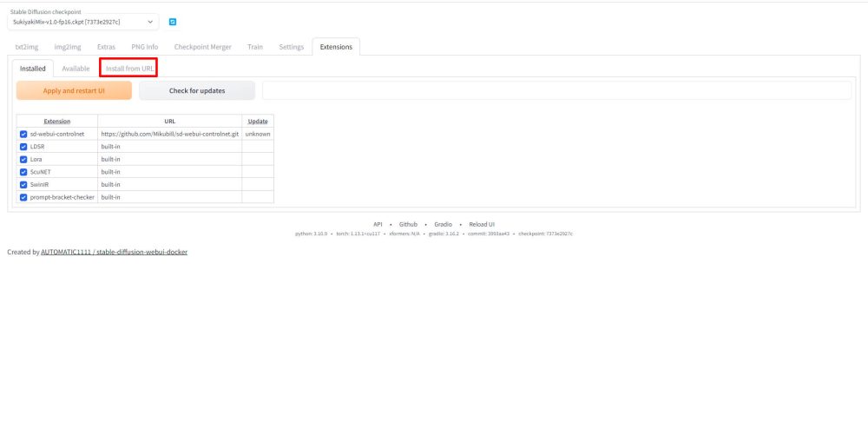Select the Settings tab
868x422 pixels.
[291, 47]
